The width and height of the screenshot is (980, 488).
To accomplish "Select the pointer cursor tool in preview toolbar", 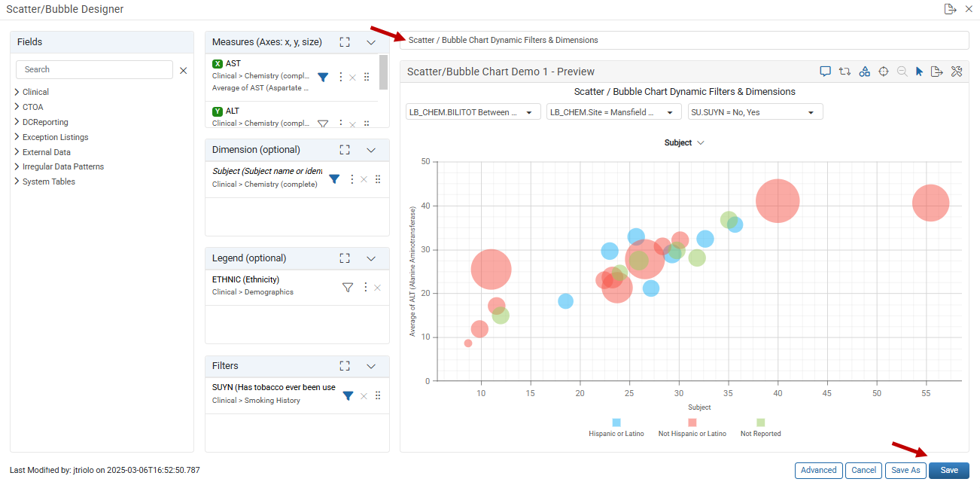I will [919, 72].
